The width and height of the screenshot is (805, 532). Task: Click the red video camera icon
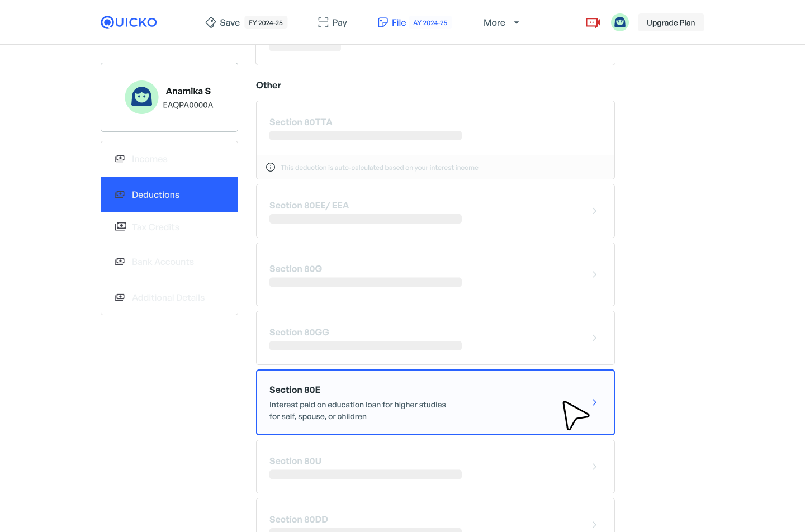[x=593, y=22]
